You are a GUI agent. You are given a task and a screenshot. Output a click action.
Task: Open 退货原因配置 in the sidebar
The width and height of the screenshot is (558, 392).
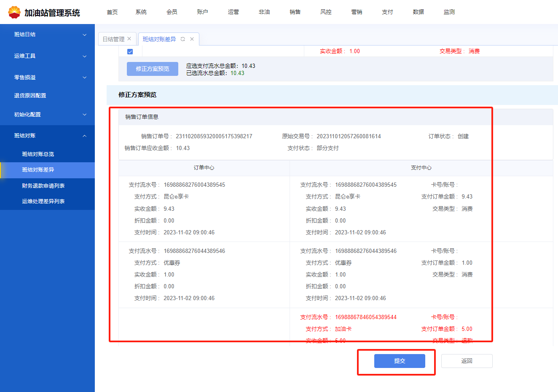[x=30, y=96]
